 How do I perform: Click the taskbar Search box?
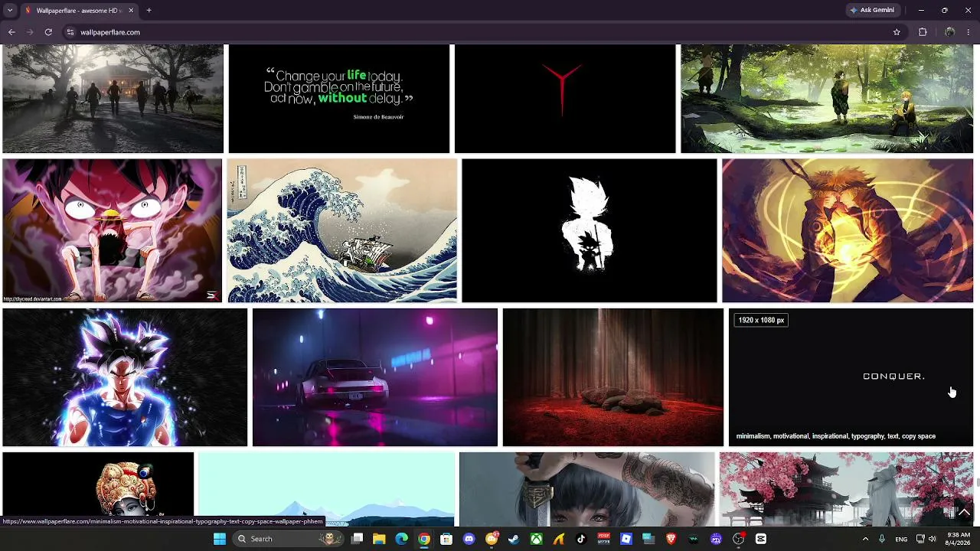[287, 539]
